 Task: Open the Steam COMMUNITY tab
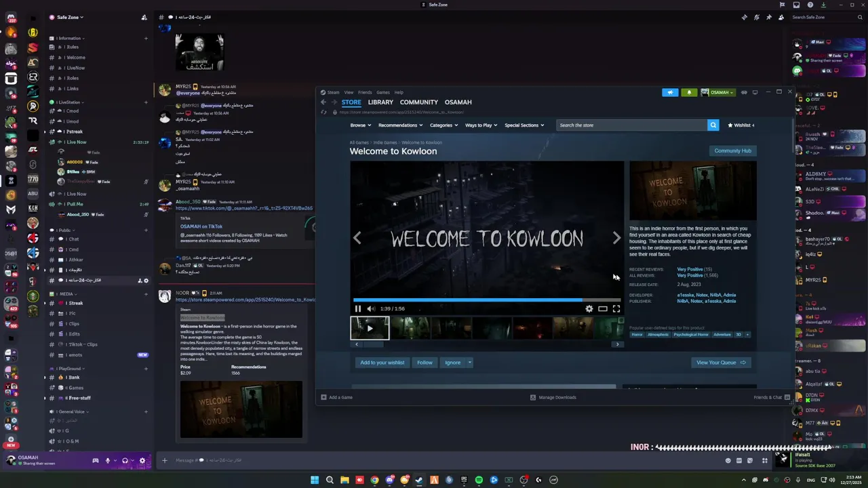coord(419,102)
